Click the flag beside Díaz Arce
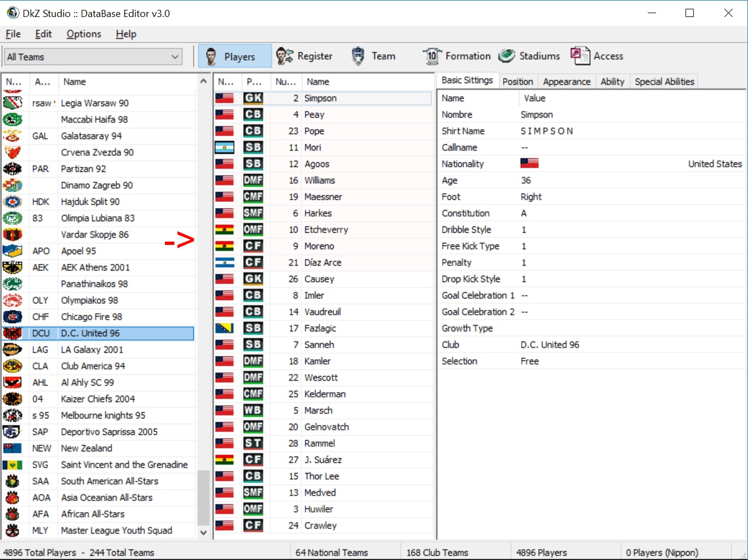 point(225,262)
